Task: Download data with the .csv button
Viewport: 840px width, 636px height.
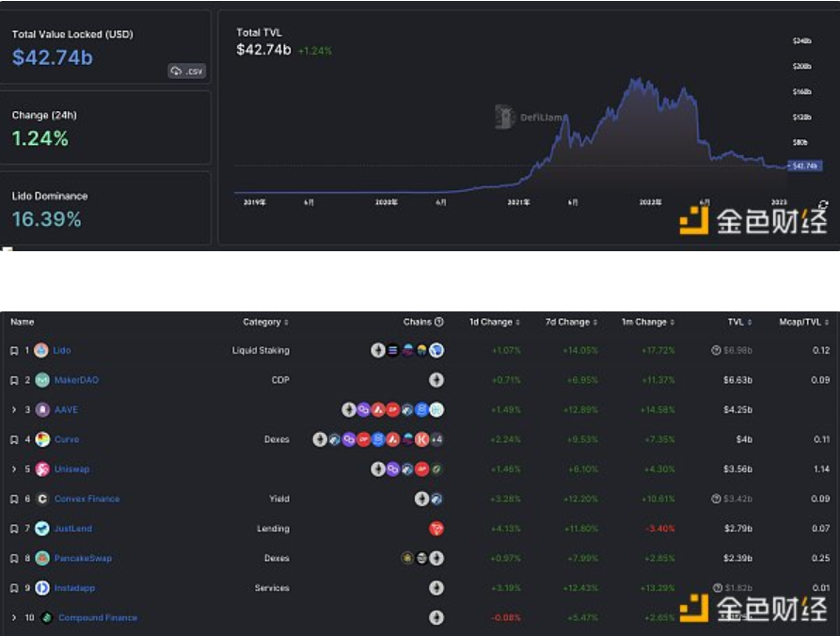Action: tap(187, 71)
